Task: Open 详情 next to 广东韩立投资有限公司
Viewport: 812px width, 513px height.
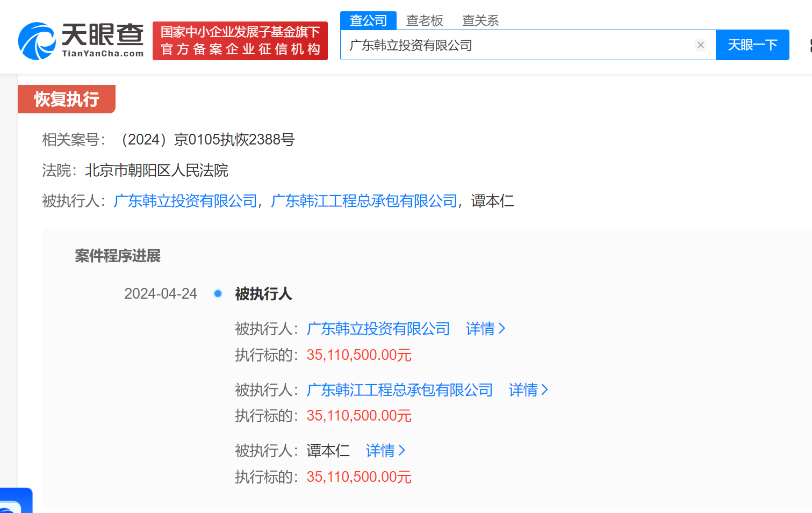Action: click(x=480, y=328)
